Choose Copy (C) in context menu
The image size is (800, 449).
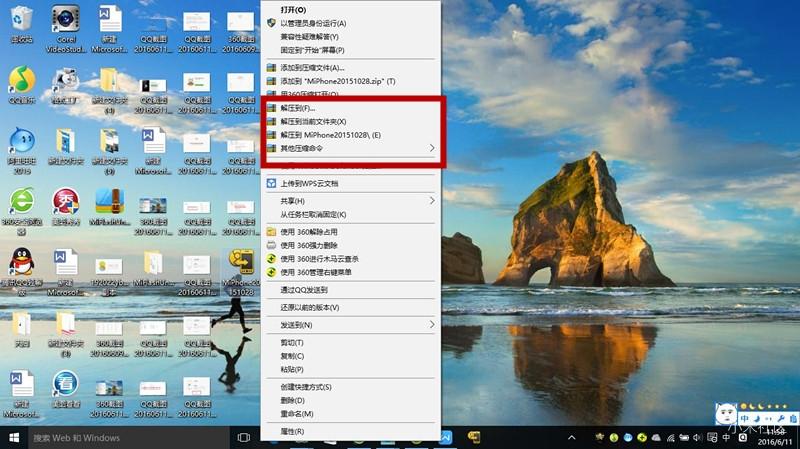pyautogui.click(x=350, y=356)
